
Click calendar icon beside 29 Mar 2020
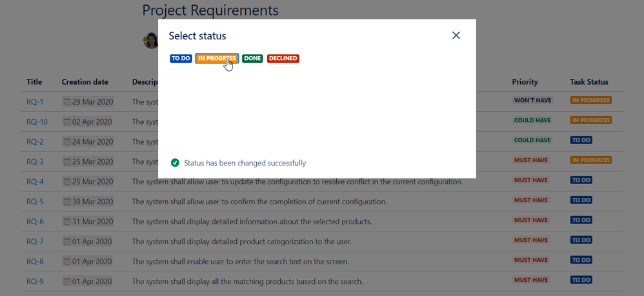(67, 102)
